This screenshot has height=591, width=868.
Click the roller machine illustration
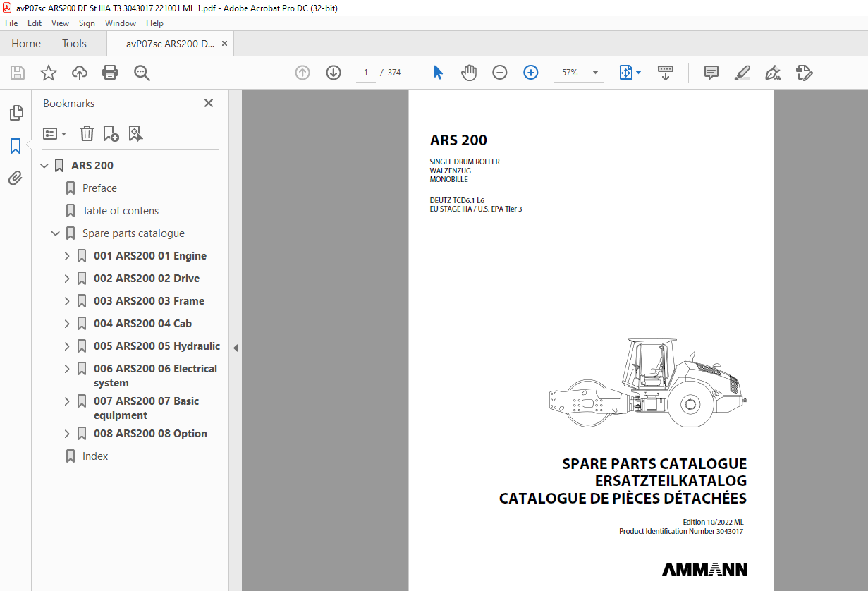(647, 382)
